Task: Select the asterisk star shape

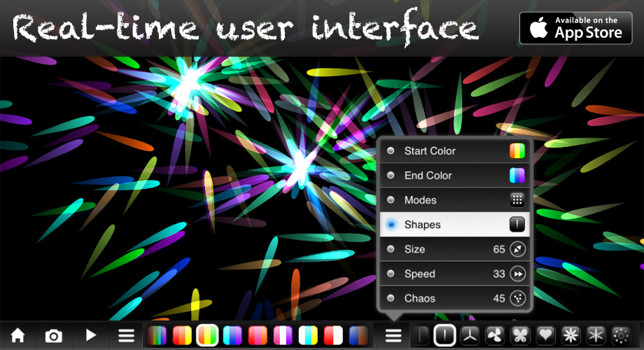Action: (570, 335)
